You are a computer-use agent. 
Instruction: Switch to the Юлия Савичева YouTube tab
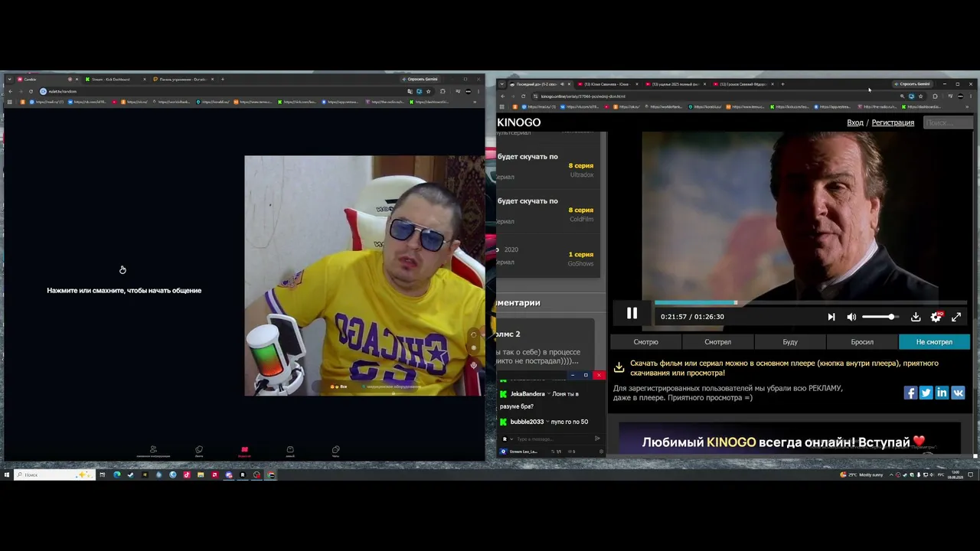pos(607,84)
